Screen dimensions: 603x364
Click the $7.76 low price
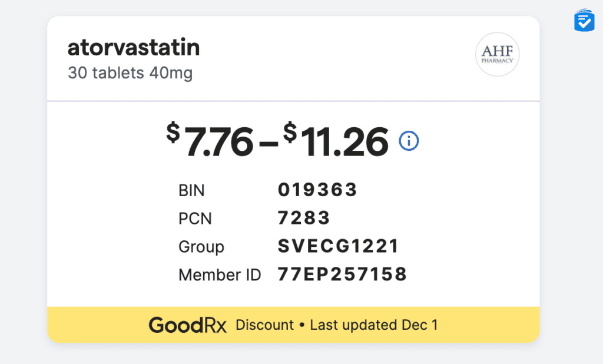tap(210, 140)
